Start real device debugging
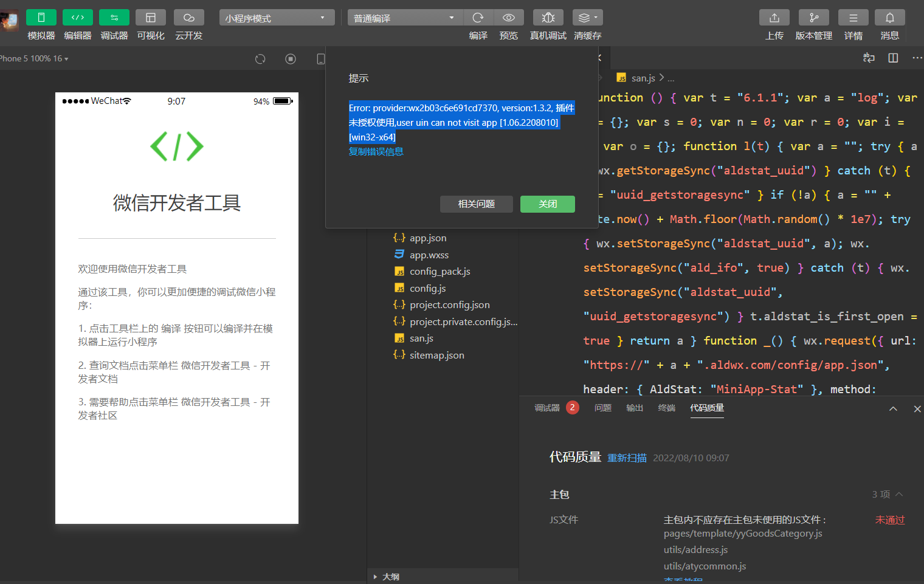The width and height of the screenshot is (924, 584). pos(548,18)
